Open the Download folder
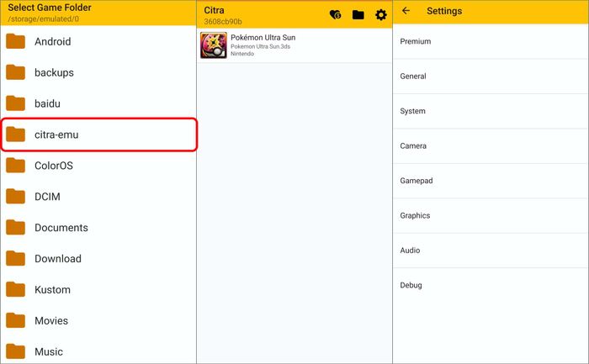The height and width of the screenshot is (364, 589). point(57,259)
